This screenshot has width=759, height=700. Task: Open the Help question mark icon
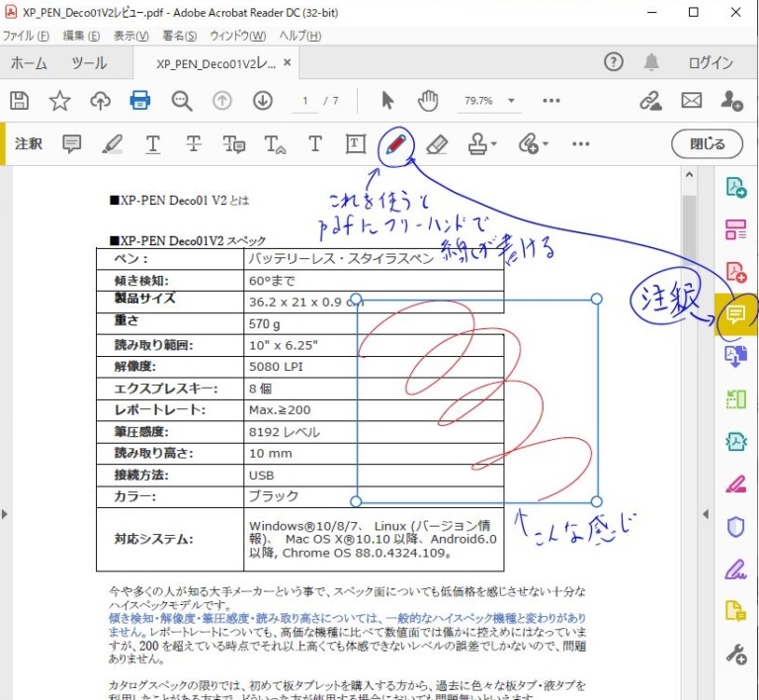614,62
